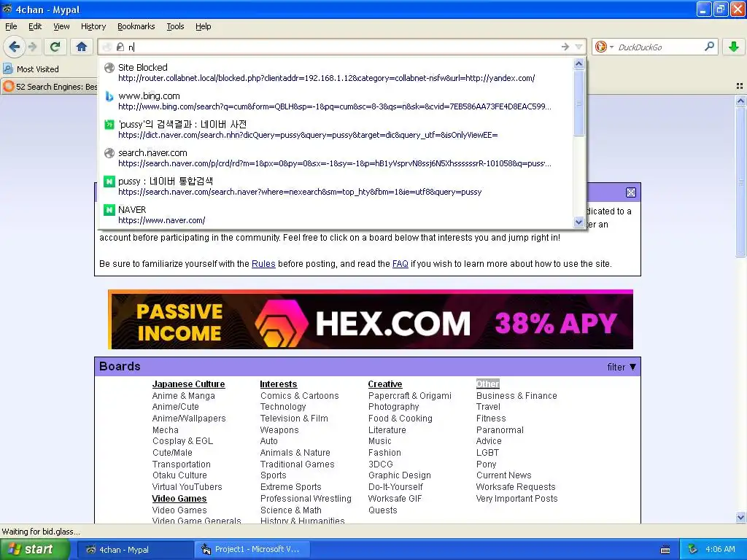Click in the address bar field
This screenshot has width=747, height=560.
343,47
